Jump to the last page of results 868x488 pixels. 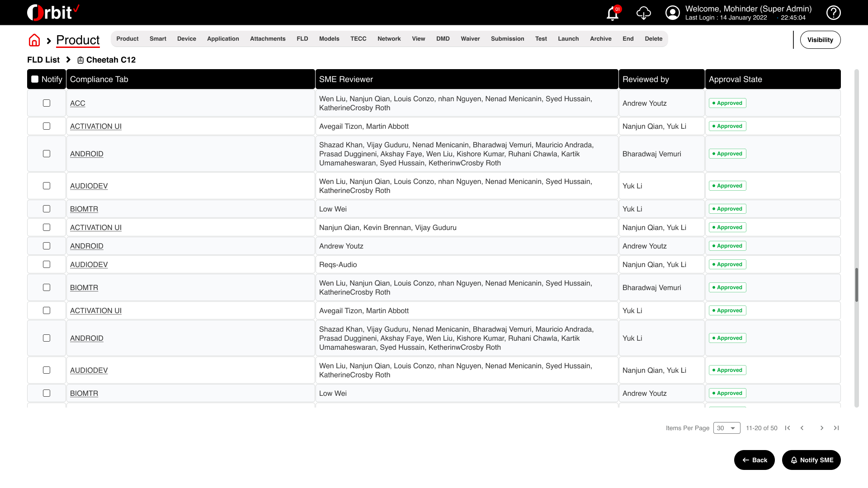836,428
